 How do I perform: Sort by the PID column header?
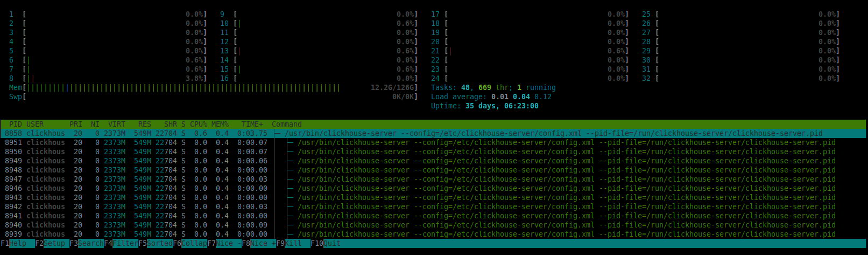tap(16, 124)
